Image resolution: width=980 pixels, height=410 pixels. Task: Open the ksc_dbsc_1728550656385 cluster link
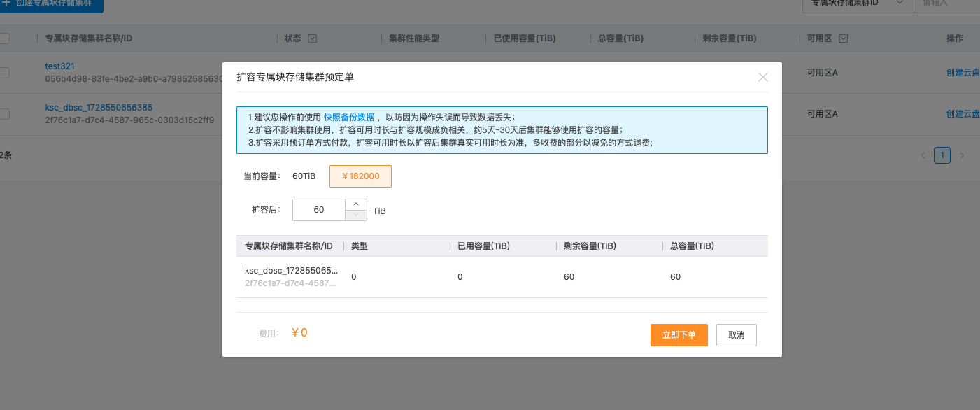[99, 108]
